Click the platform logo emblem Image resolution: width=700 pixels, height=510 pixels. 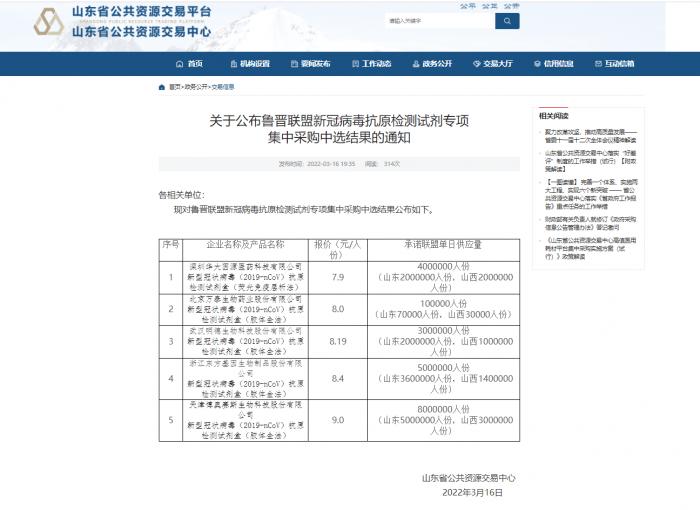[x=48, y=21]
